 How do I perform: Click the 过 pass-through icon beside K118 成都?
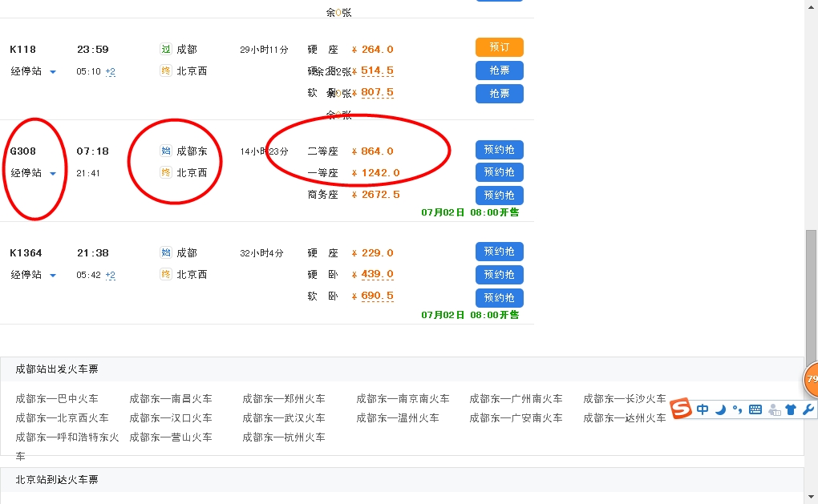[x=166, y=50]
